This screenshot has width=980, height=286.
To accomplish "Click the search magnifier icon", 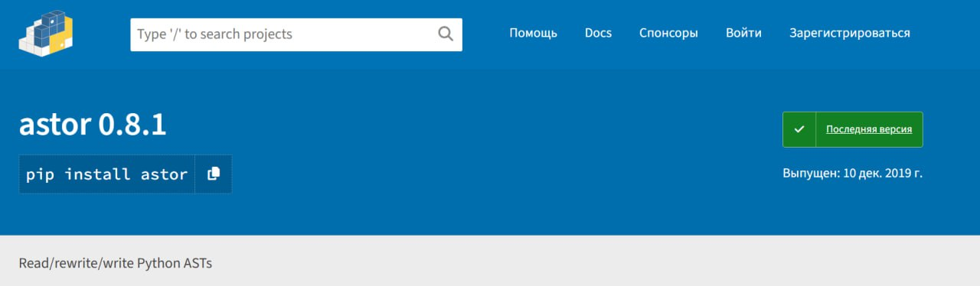I will click(x=446, y=34).
